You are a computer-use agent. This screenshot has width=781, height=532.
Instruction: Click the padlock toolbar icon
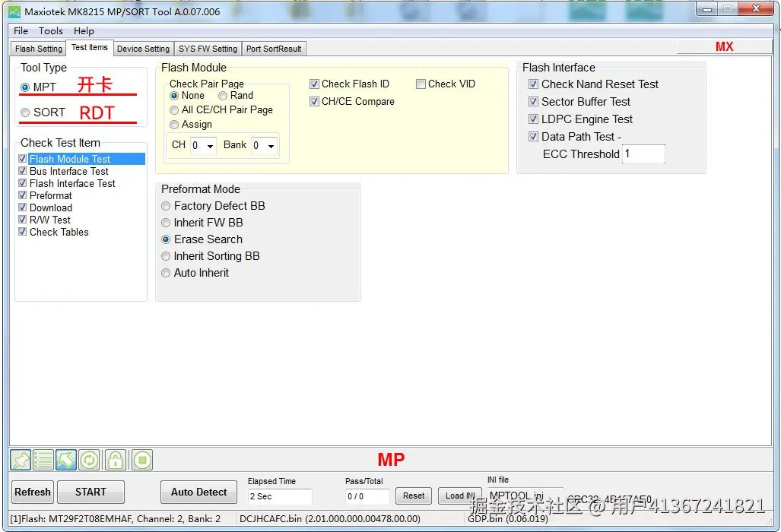pos(116,460)
